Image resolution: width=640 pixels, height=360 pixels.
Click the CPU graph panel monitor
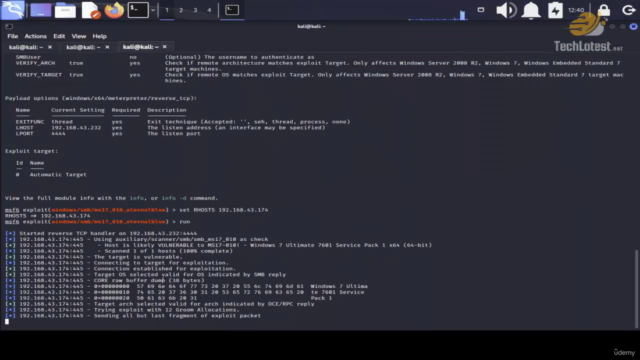coord(438,15)
